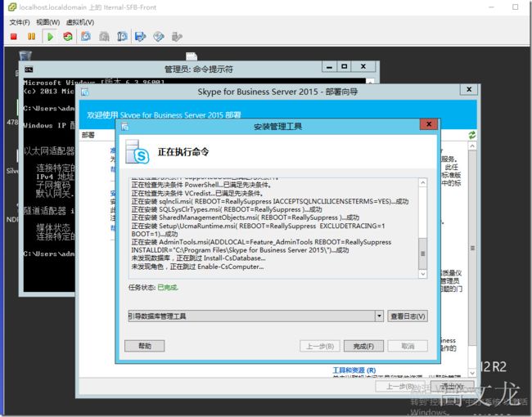Minimize the command prompt window
The height and width of the screenshot is (417, 532).
click(329, 67)
